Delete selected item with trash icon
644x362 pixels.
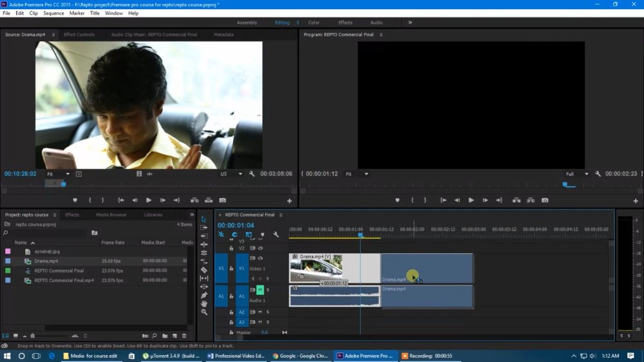[184, 336]
